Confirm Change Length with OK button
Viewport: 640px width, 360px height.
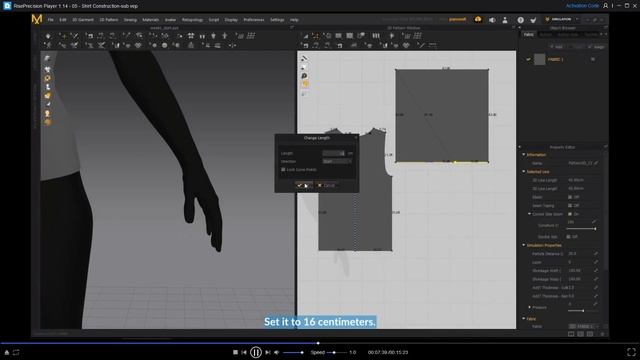point(304,186)
